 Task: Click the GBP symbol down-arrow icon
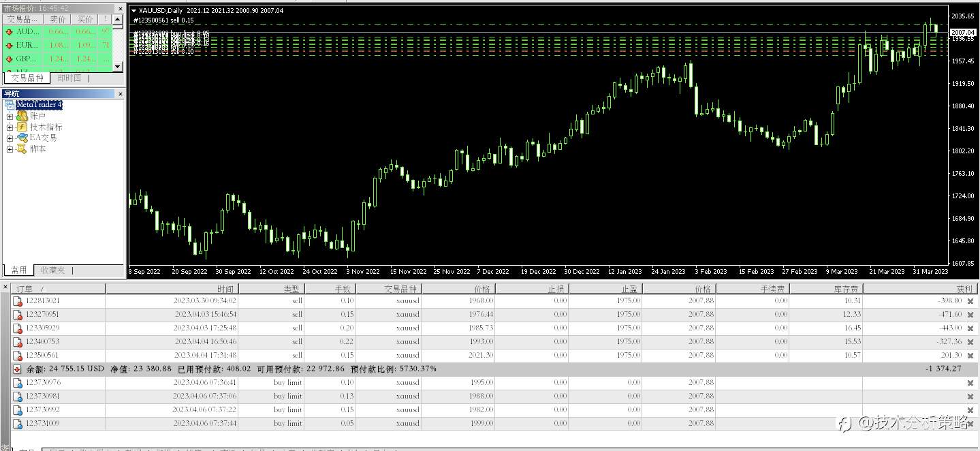coord(9,59)
